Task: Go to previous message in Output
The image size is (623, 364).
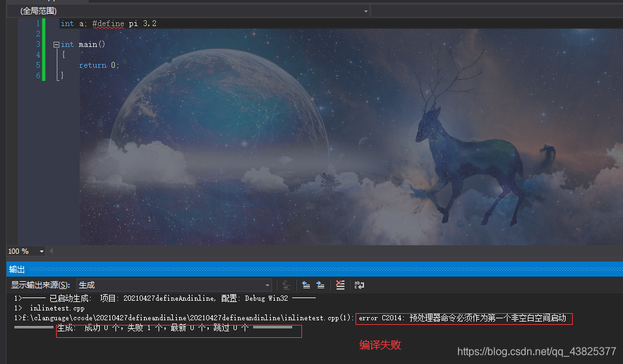Action: (306, 285)
